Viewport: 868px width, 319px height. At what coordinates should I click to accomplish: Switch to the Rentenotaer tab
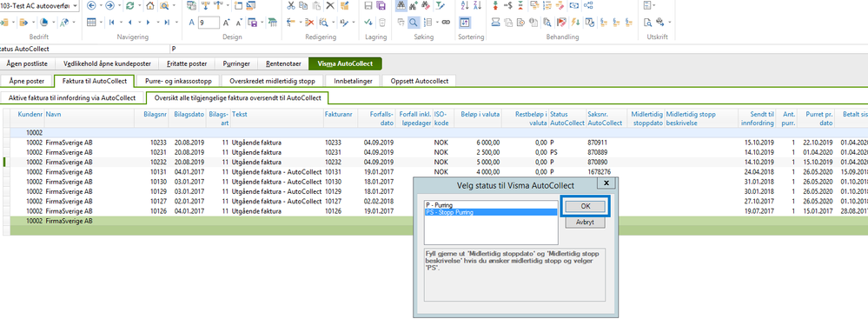[283, 63]
